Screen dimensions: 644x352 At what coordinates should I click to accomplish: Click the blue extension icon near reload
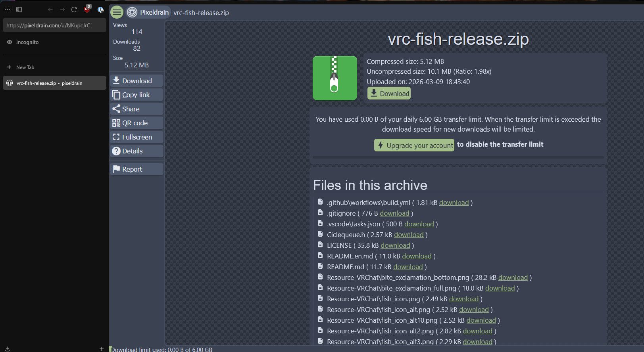[x=100, y=10]
